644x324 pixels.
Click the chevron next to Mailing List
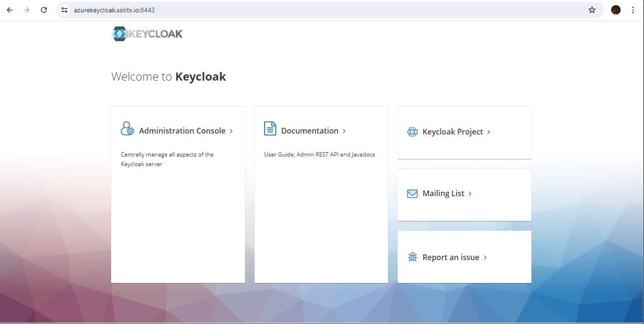(470, 193)
